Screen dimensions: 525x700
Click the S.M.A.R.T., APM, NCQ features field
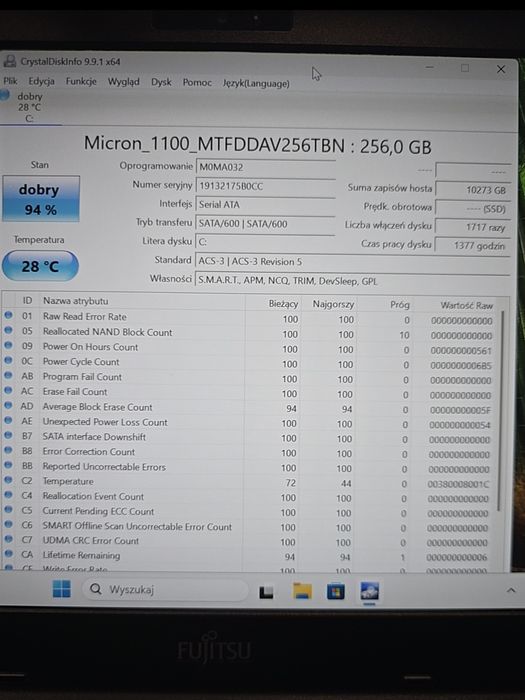click(x=352, y=281)
